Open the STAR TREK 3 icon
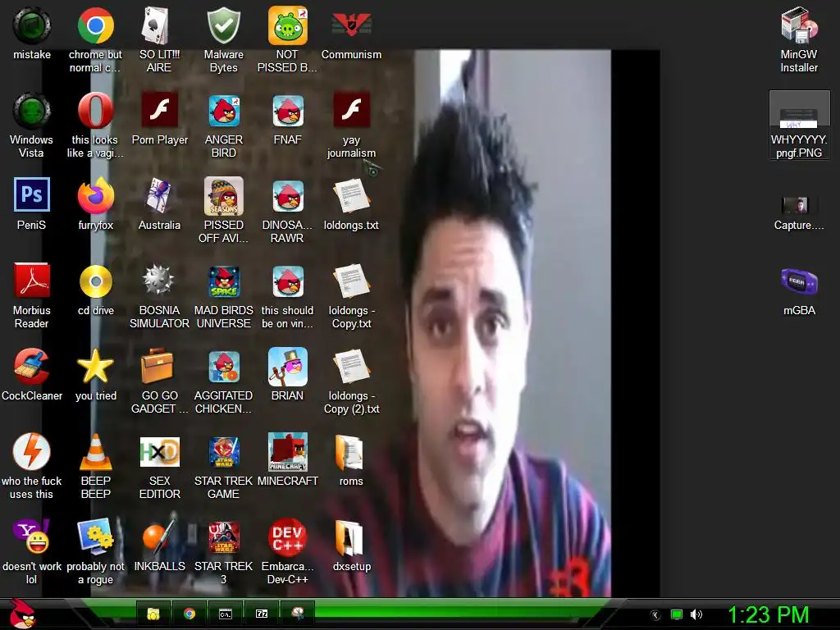This screenshot has height=630, width=840. click(x=223, y=537)
